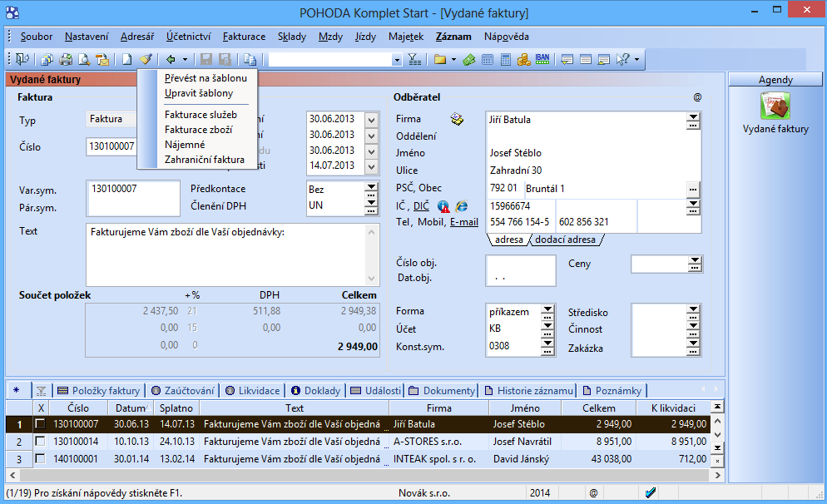Open the Fakturace menu
Screen dimensions: 827x504
245,37
